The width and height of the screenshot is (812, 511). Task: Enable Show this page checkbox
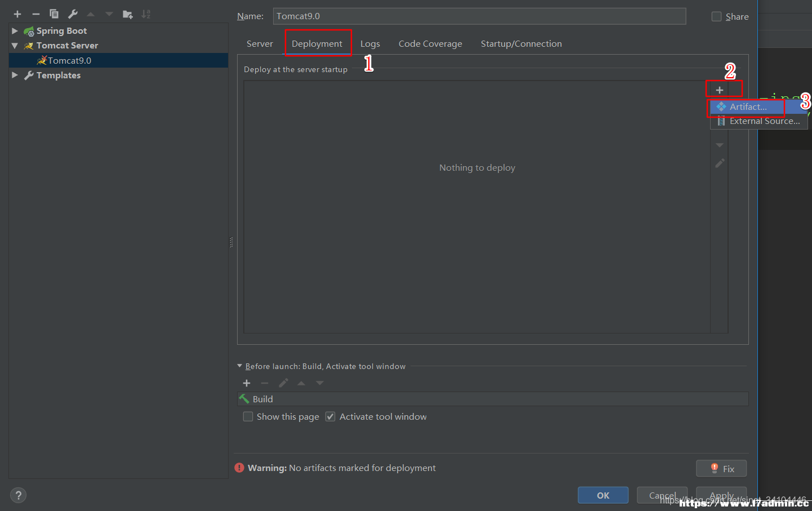248,416
